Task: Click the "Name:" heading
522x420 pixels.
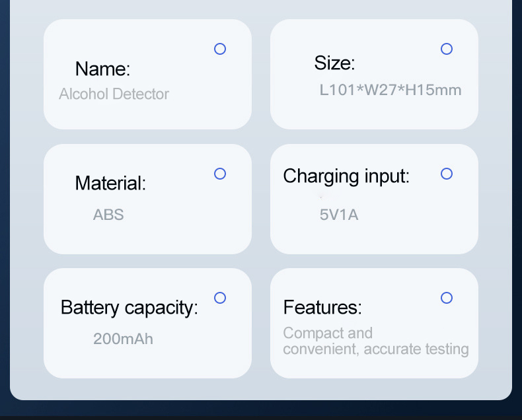Action: point(102,69)
